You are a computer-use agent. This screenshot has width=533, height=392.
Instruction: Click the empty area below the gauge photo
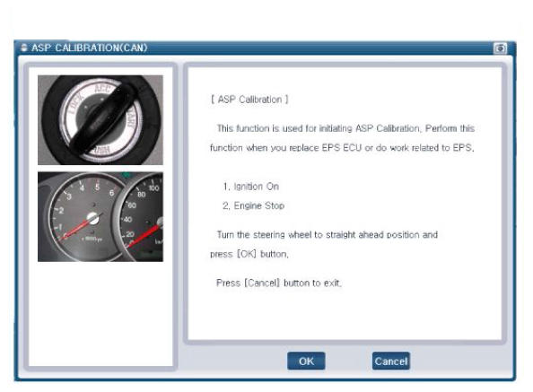(100, 314)
